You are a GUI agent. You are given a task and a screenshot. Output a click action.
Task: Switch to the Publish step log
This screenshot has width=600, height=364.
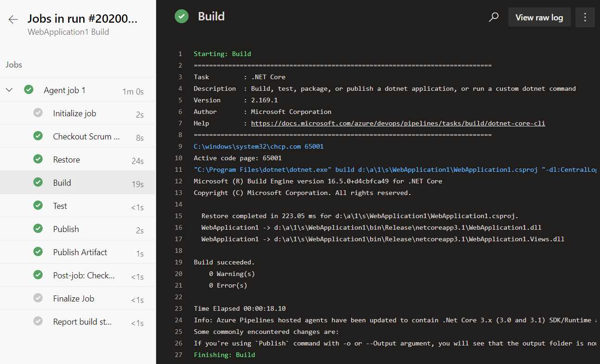tap(66, 229)
